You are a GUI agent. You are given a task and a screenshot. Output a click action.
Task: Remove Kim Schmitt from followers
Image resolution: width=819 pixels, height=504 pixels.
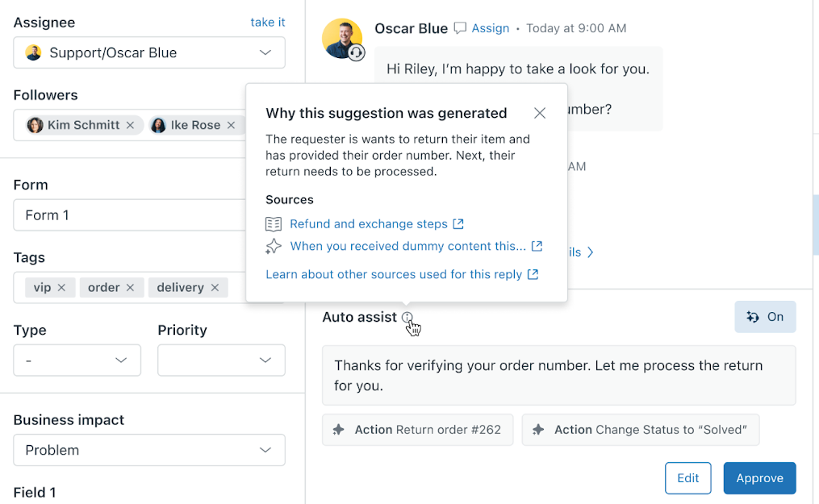click(x=131, y=125)
